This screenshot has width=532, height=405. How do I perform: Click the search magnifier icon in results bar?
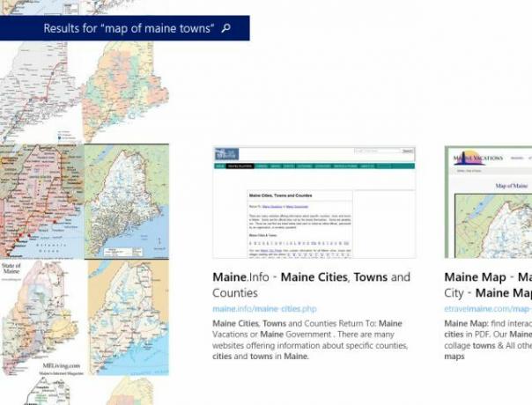(226, 28)
